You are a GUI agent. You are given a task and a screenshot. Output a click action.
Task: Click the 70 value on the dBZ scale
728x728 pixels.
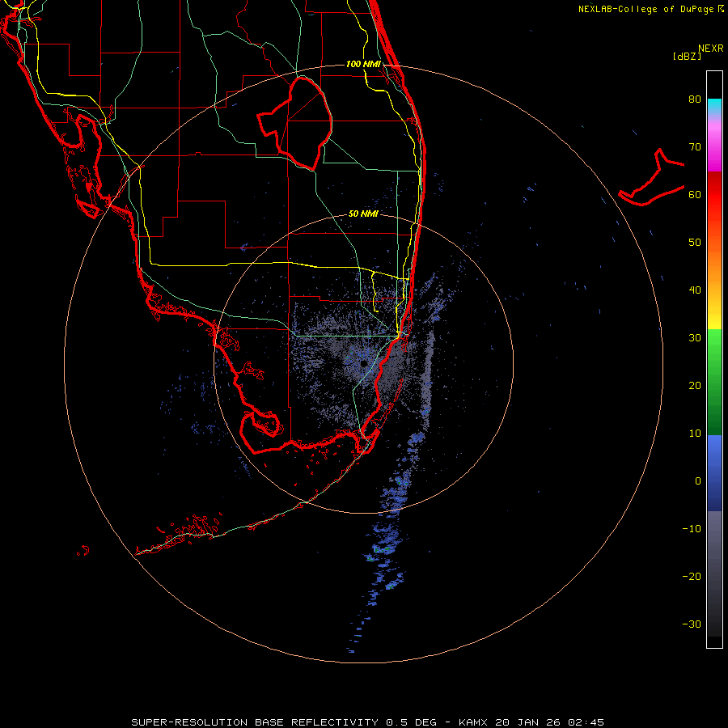tap(695, 147)
